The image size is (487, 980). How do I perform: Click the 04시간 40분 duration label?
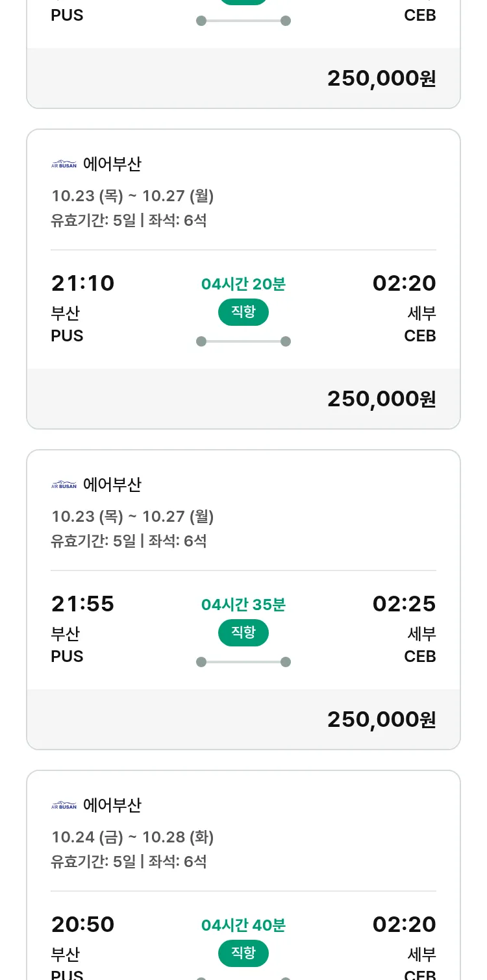click(x=243, y=925)
